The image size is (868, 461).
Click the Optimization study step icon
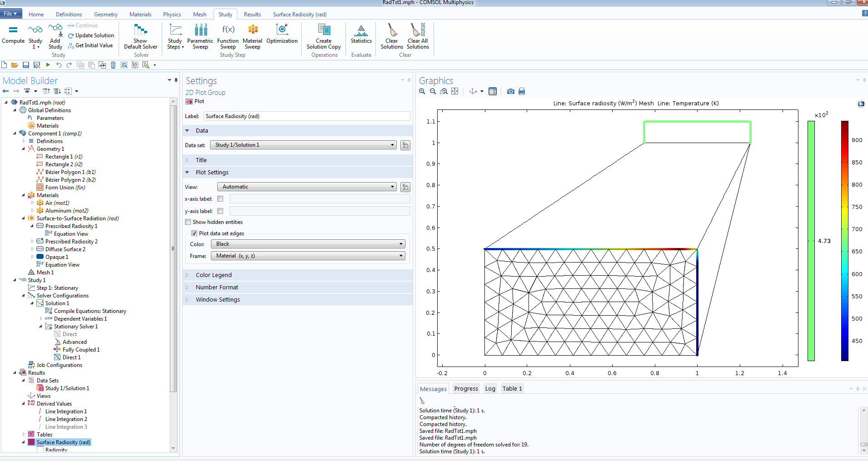click(282, 35)
